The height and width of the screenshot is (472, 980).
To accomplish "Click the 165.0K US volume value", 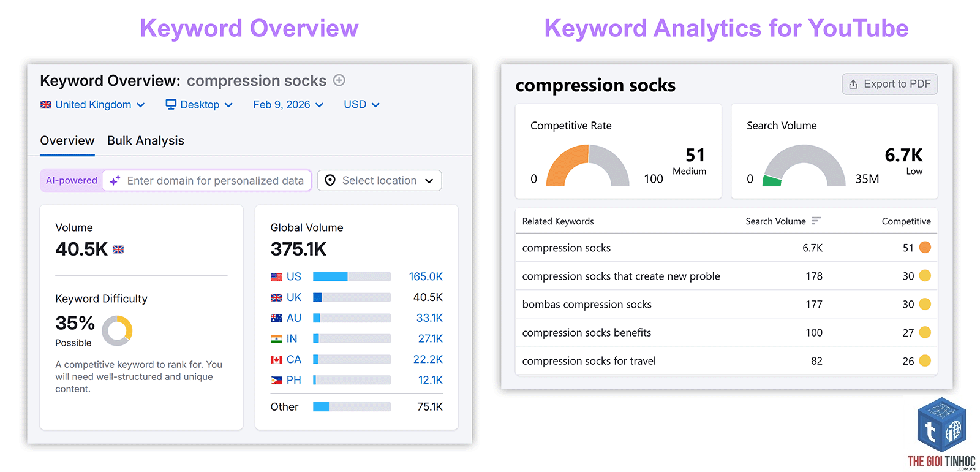I will pos(426,277).
